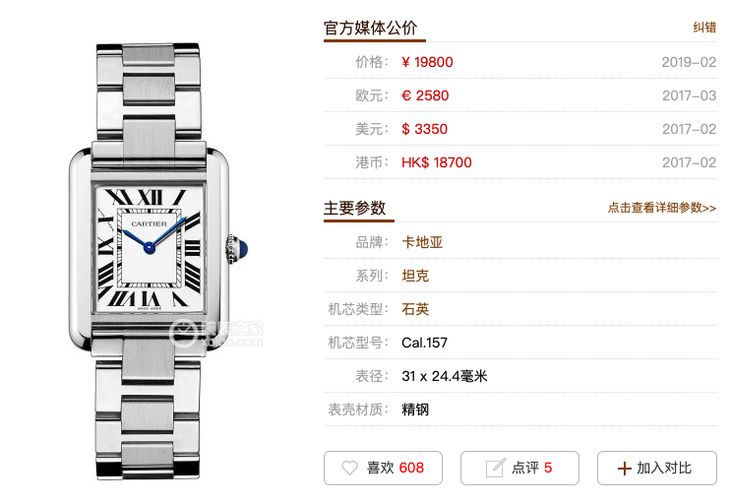
Task: Click the movement type link 石英
Action: (415, 309)
